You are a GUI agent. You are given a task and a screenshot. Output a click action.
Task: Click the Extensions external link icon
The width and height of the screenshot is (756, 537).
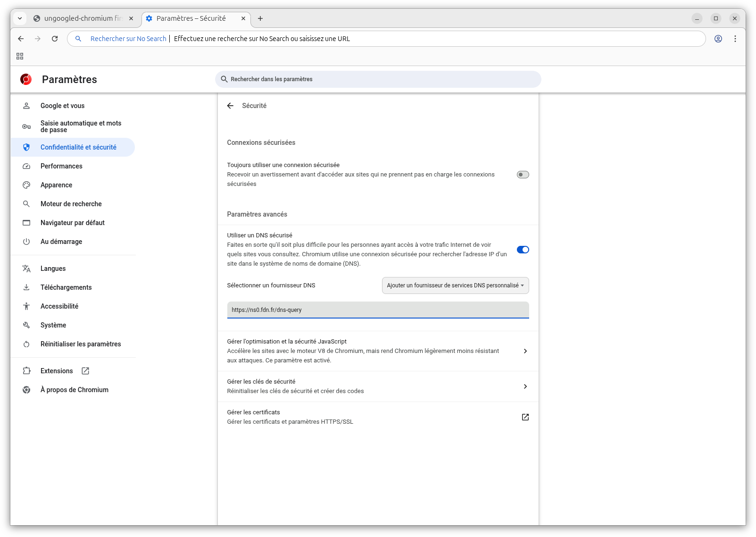(85, 371)
